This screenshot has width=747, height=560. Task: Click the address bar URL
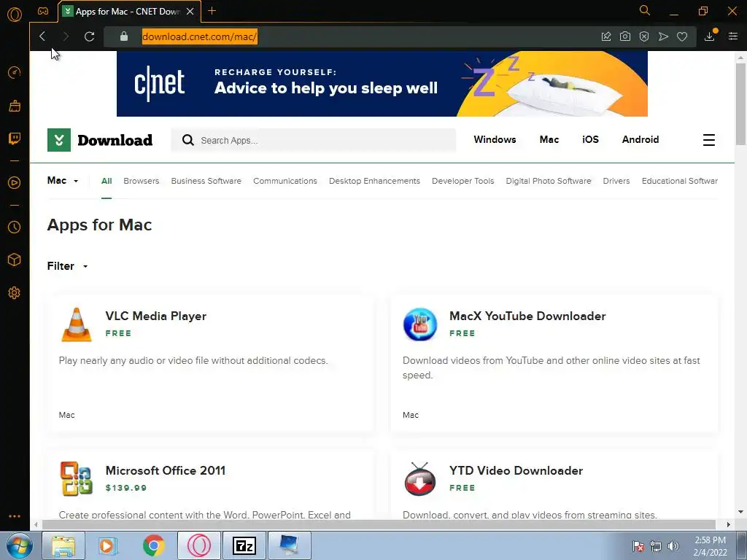coord(200,36)
